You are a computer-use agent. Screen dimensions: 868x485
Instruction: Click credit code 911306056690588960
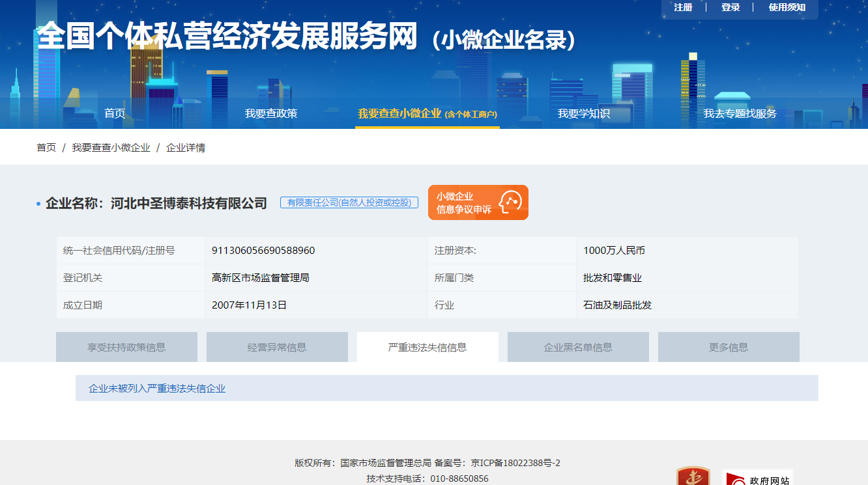point(263,251)
